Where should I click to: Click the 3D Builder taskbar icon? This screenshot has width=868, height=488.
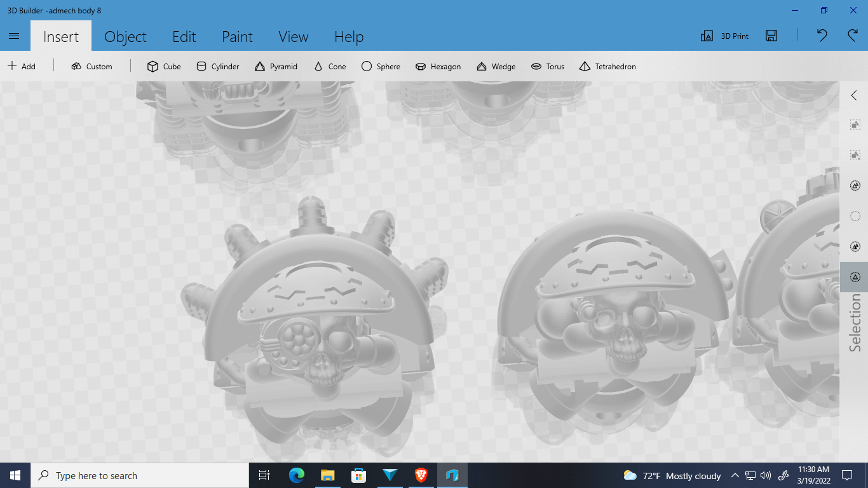[x=452, y=475]
